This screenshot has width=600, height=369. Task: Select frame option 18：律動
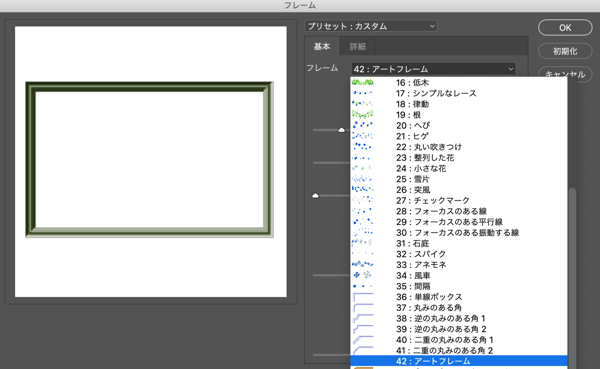[x=458, y=104]
